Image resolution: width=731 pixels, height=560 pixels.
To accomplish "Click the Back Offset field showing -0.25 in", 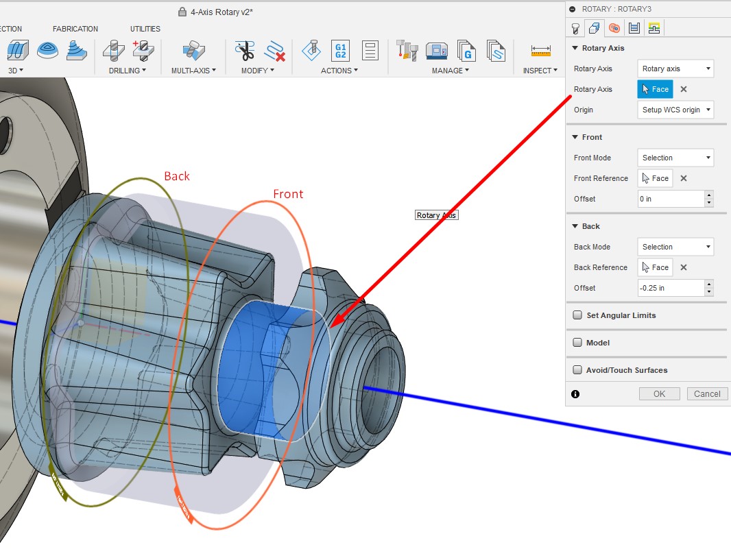I will 671,288.
